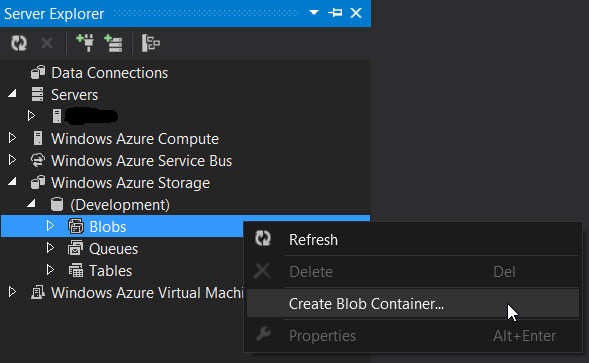Click the Refresh toolbar icon
Viewport: 589px width, 363px height.
[x=19, y=43]
